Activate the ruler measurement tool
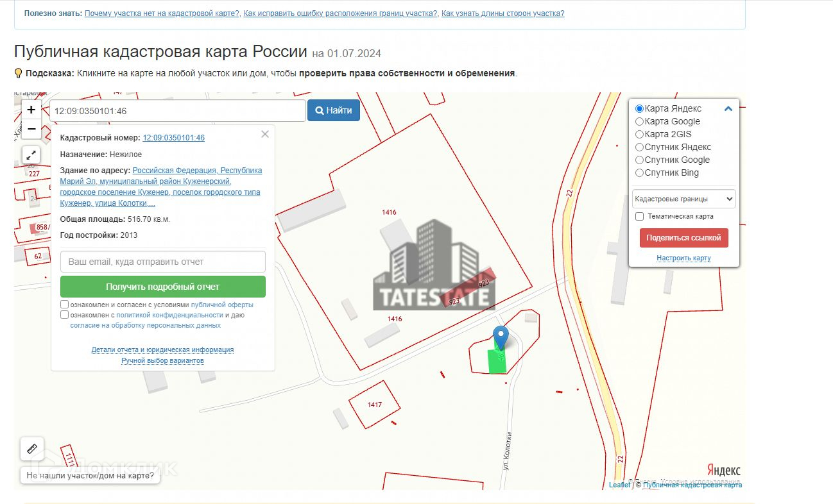 click(31, 449)
